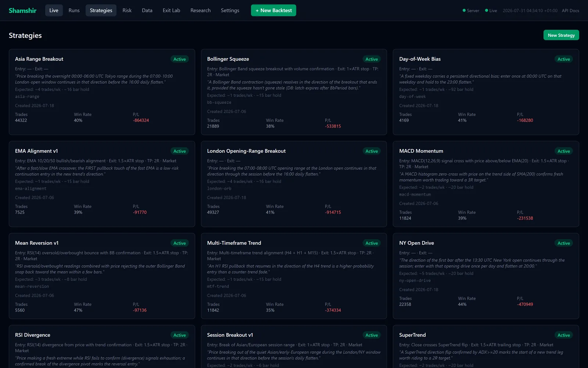This screenshot has width=588, height=368.
Task: Click the green Live status indicator
Action: point(491,11)
